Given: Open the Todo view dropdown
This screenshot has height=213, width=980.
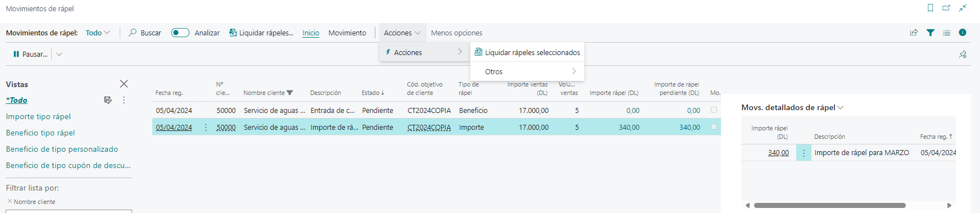Looking at the screenshot, I should (98, 33).
